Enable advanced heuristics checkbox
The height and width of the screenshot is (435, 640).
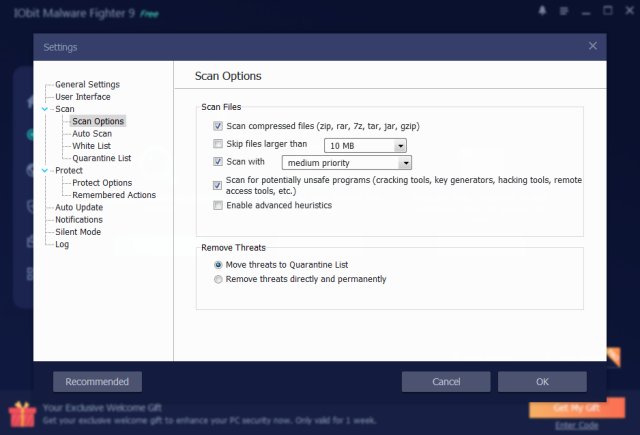(218, 206)
